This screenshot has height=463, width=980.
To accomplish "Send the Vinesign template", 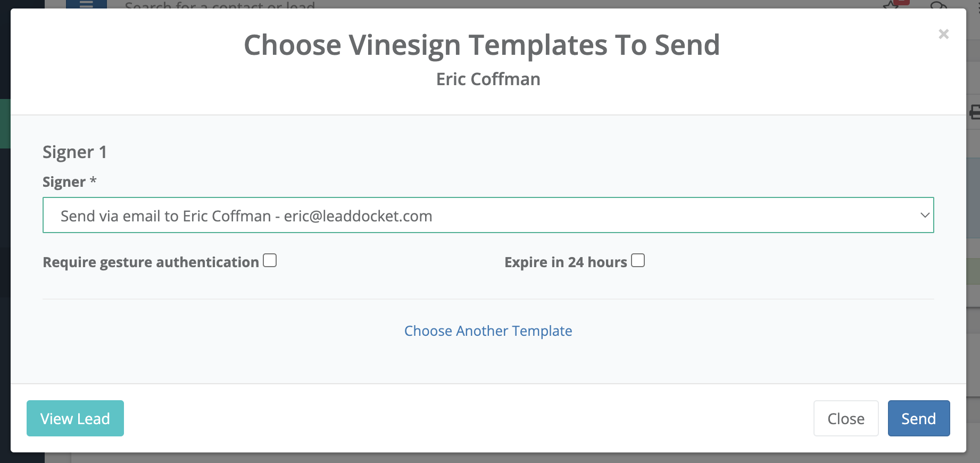I will pyautogui.click(x=918, y=418).
